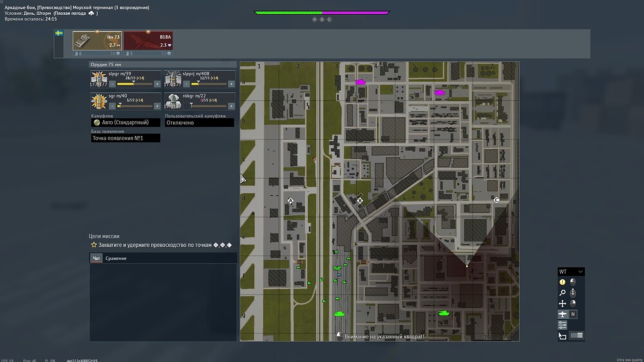This screenshot has height=362, width=644.
Task: Click the player position arrow on map
Action: pos(467,265)
